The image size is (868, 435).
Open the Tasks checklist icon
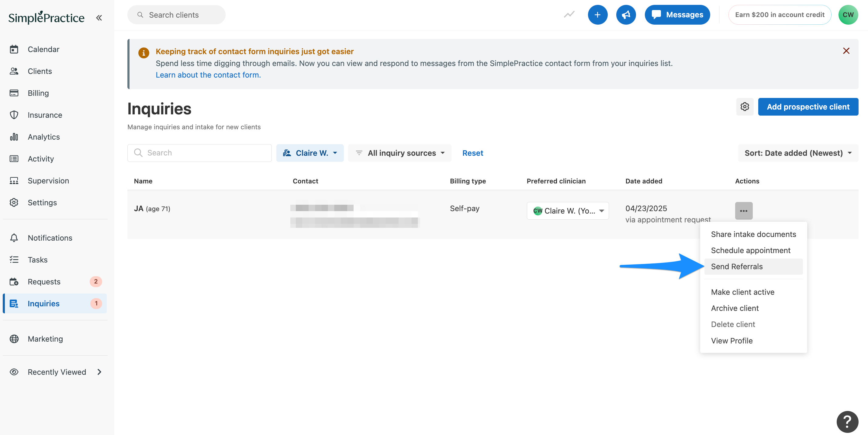[x=14, y=260]
